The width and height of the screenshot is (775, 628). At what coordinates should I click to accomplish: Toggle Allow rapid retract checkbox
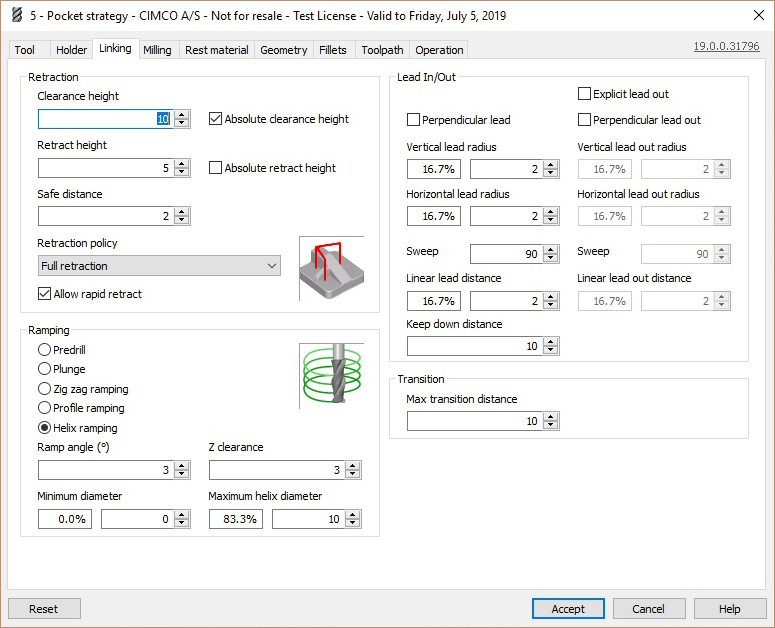click(45, 294)
